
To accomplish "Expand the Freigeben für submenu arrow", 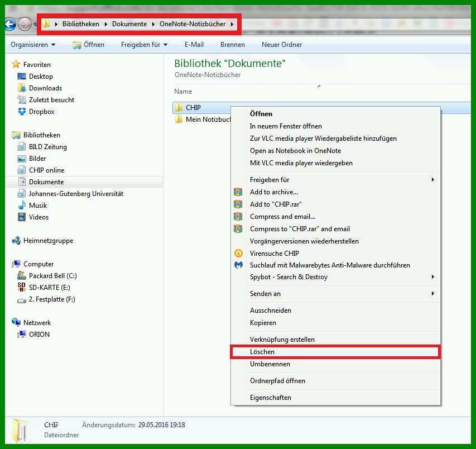I will [432, 179].
